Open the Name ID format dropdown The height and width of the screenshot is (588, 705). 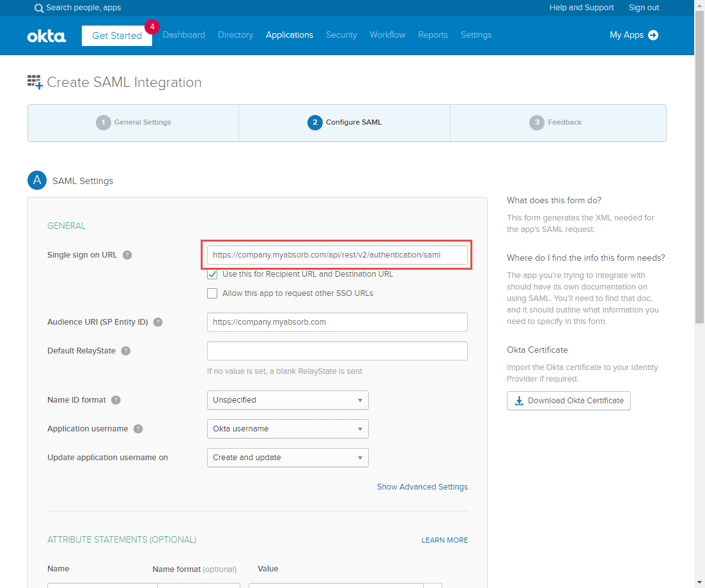[x=288, y=399]
